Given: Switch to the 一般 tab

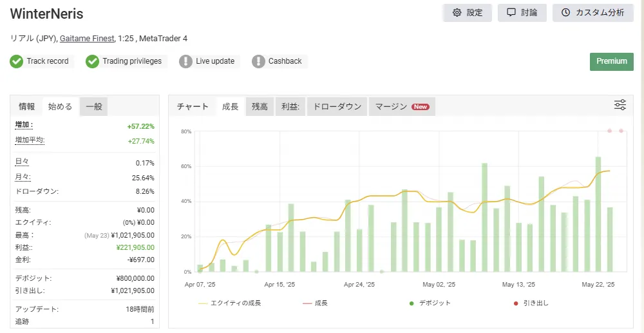Looking at the screenshot, I should point(93,106).
